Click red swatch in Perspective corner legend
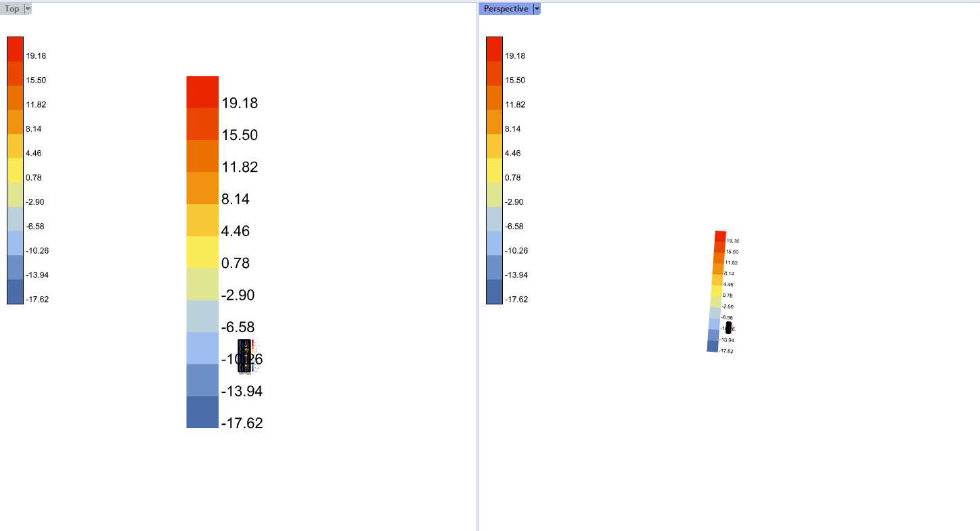The width and height of the screenshot is (980, 531). (x=494, y=49)
